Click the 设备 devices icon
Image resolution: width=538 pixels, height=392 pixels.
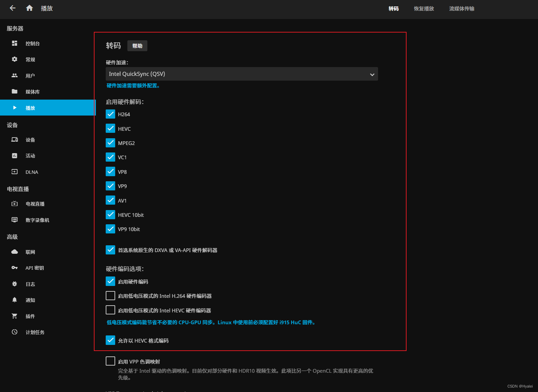(15, 140)
